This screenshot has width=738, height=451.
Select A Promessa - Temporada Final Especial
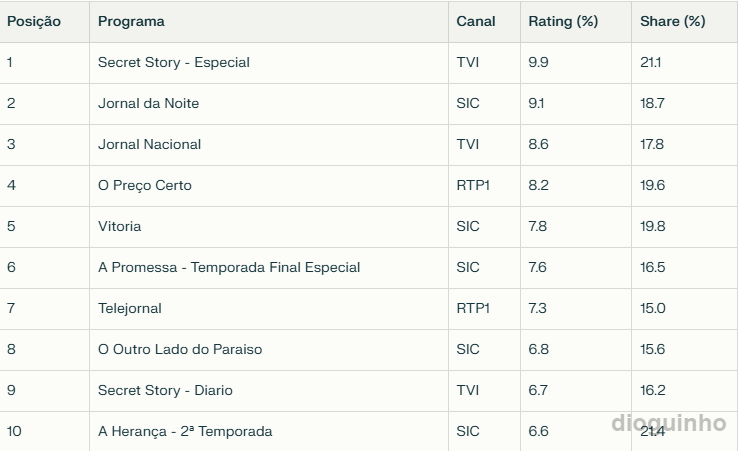229,267
